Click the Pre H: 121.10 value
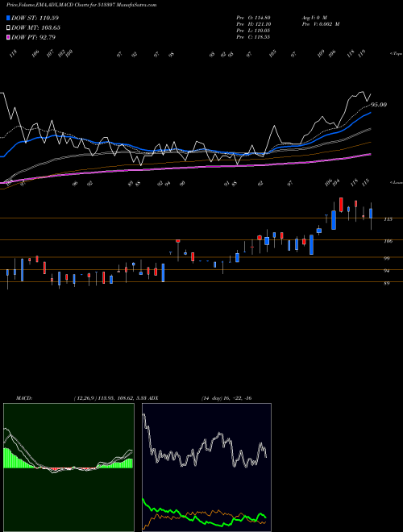The width and height of the screenshot is (403, 532). pyautogui.click(x=253, y=24)
